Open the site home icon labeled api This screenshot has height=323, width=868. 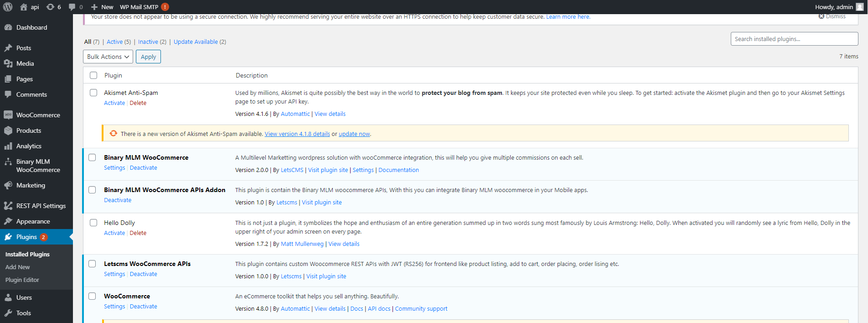click(24, 7)
